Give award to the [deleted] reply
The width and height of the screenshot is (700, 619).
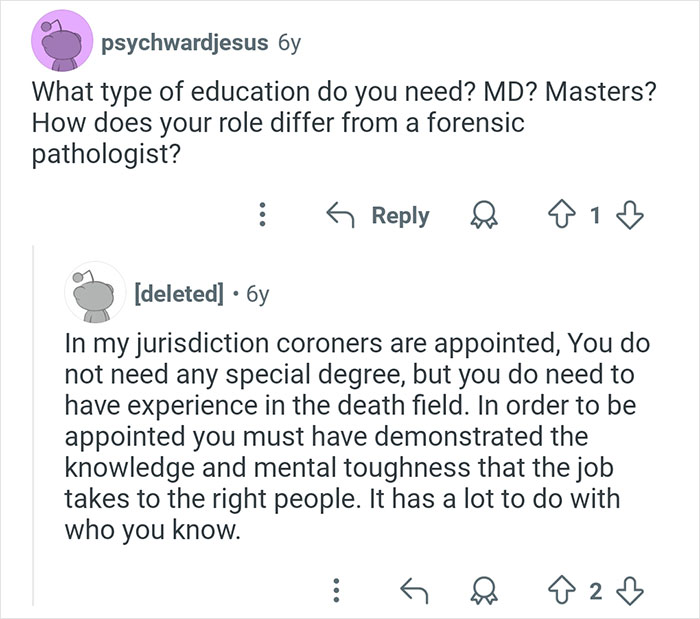(x=486, y=591)
